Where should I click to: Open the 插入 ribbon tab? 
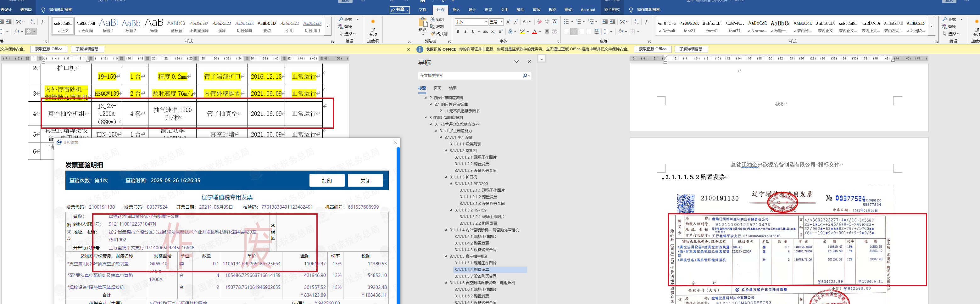[x=456, y=10]
